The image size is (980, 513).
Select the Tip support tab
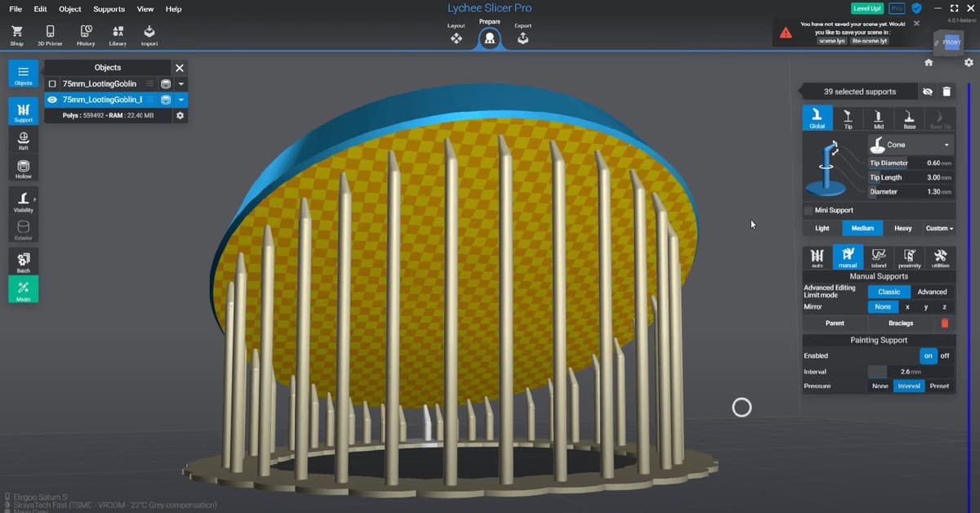tap(848, 118)
